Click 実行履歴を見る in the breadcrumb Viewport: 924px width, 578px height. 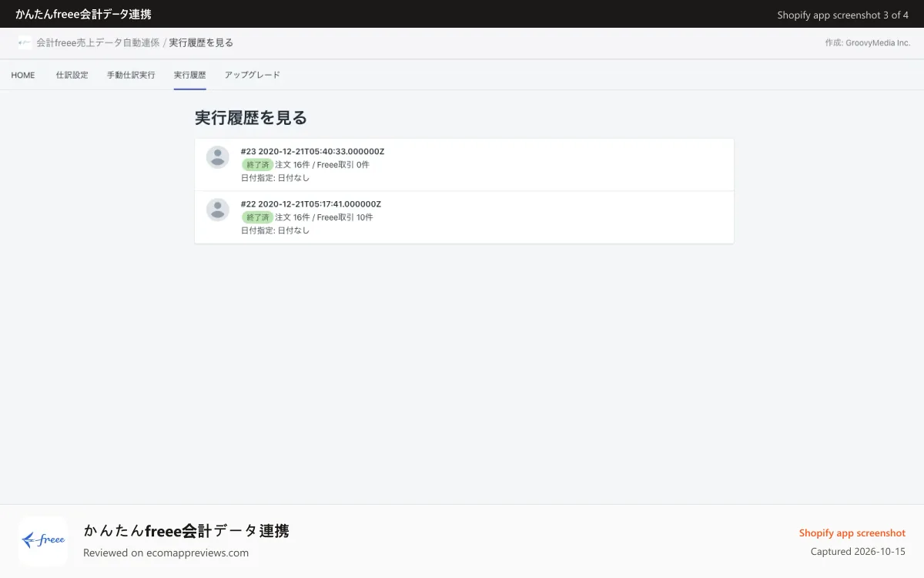click(201, 42)
